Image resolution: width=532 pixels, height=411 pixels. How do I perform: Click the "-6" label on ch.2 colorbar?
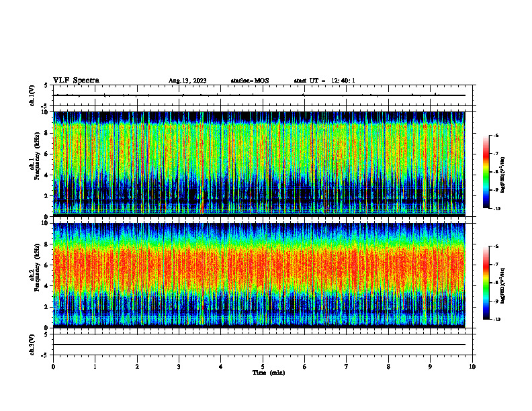tap(496, 246)
